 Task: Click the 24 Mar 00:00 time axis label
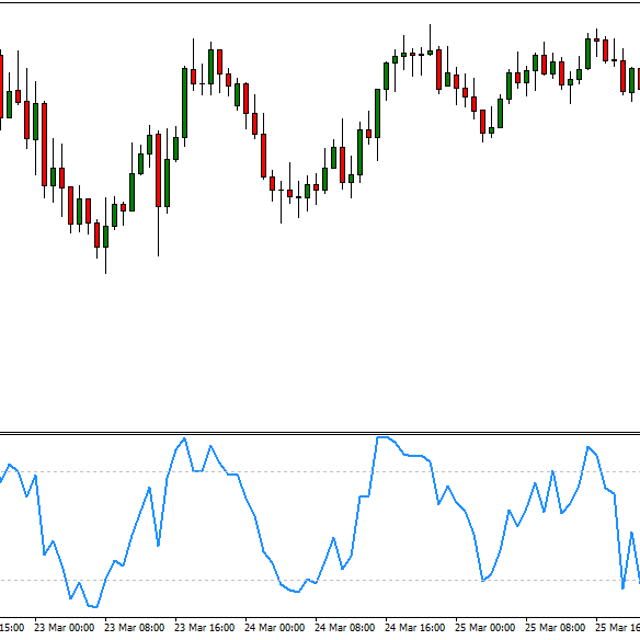[274, 628]
